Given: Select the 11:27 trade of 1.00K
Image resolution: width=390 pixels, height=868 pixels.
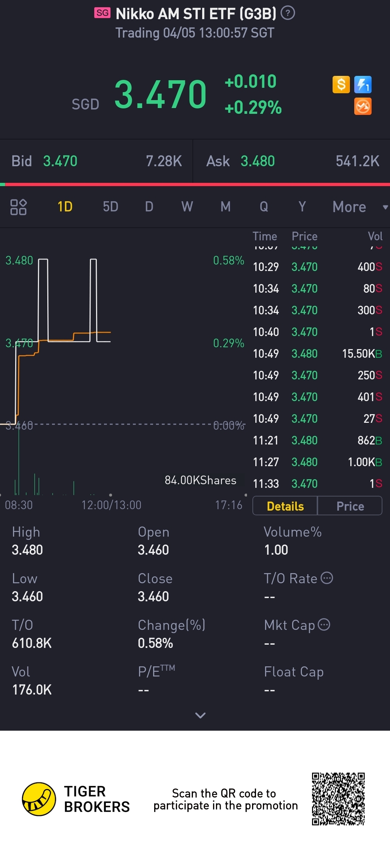Looking at the screenshot, I should pyautogui.click(x=317, y=462).
